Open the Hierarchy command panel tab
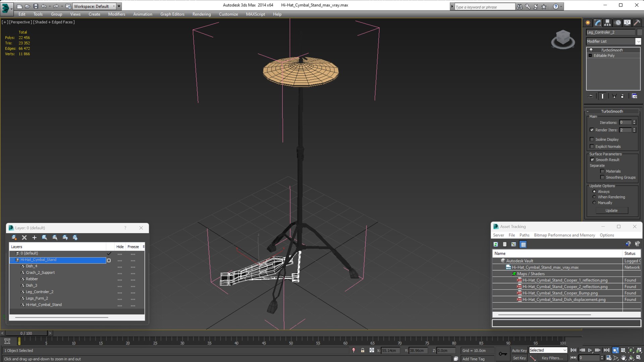Image resolution: width=644 pixels, height=362 pixels. click(x=607, y=22)
